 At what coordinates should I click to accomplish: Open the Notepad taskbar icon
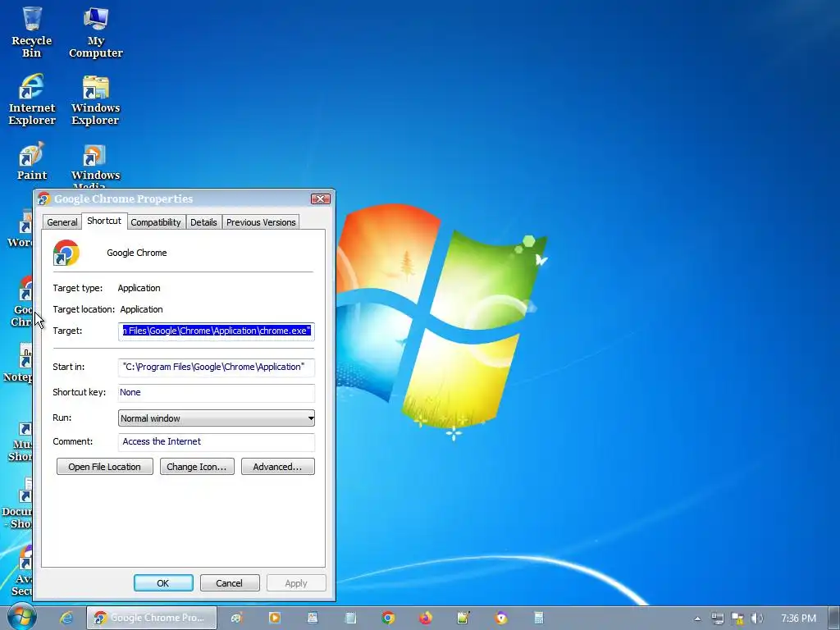pos(350,618)
